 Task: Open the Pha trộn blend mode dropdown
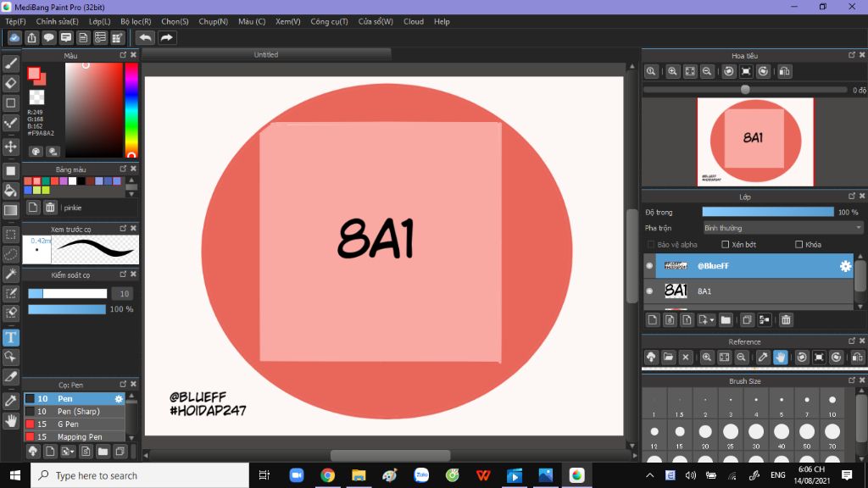(x=782, y=228)
